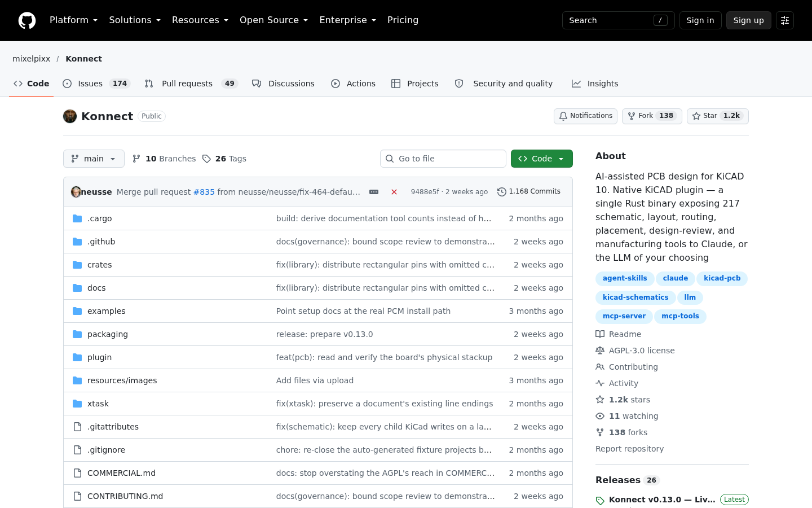This screenshot has height=508, width=812.
Task: Expand the Platform menu in header
Action: (x=73, y=20)
